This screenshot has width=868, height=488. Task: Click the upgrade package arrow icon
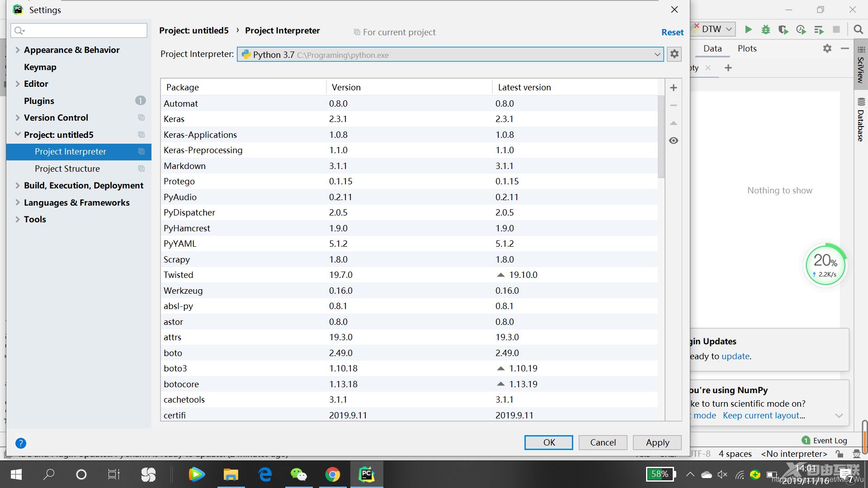tap(673, 123)
